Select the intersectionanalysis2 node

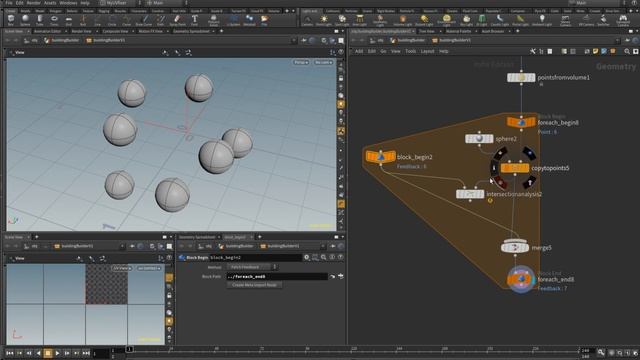470,194
